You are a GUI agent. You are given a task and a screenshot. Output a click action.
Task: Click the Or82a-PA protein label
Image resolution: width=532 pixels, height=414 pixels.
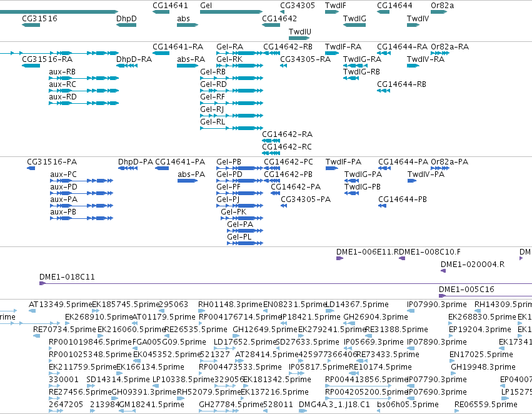[449, 162]
